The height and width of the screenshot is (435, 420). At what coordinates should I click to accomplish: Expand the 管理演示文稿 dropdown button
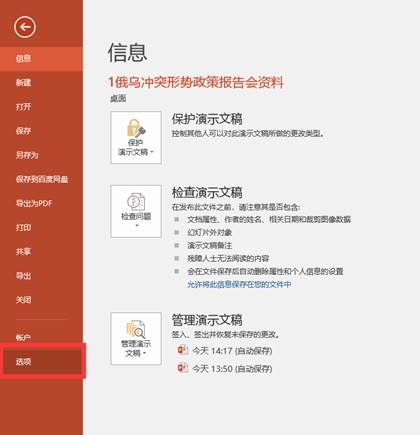pyautogui.click(x=136, y=339)
